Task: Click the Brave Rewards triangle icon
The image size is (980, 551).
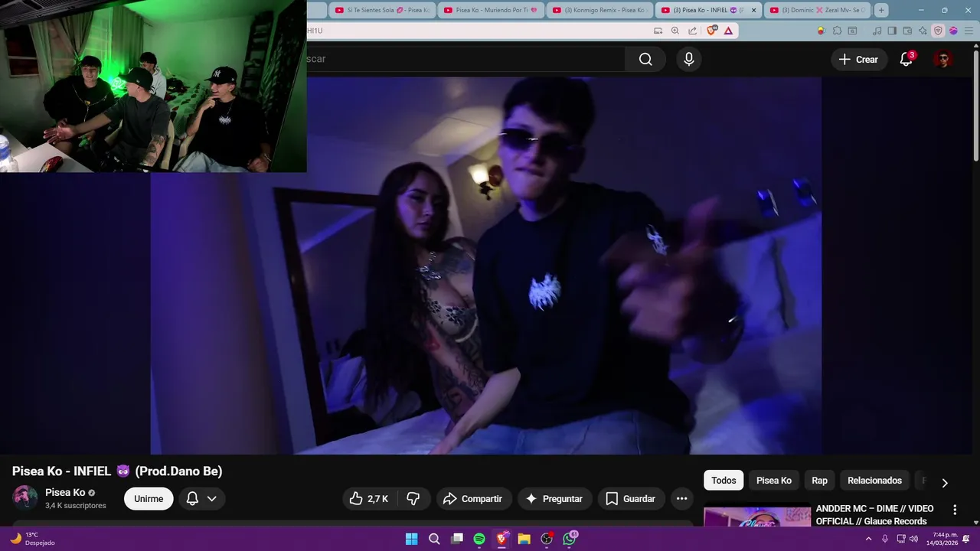Action: (728, 31)
